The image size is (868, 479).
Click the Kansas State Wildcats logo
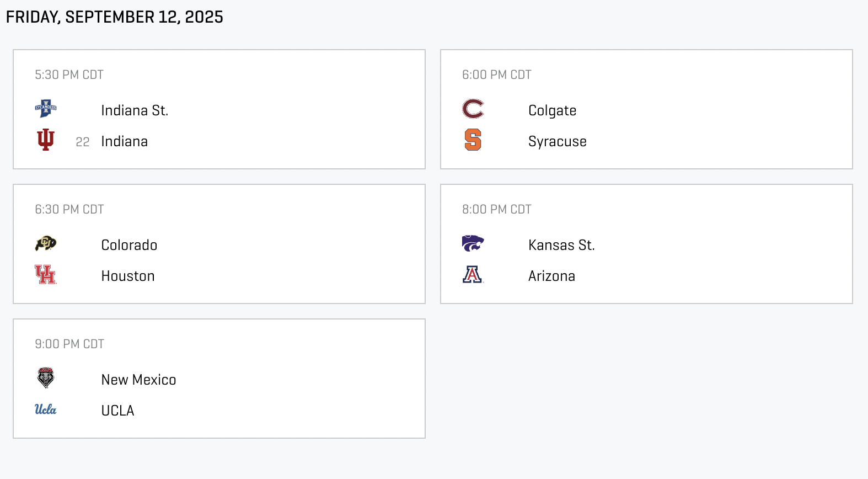point(473,243)
